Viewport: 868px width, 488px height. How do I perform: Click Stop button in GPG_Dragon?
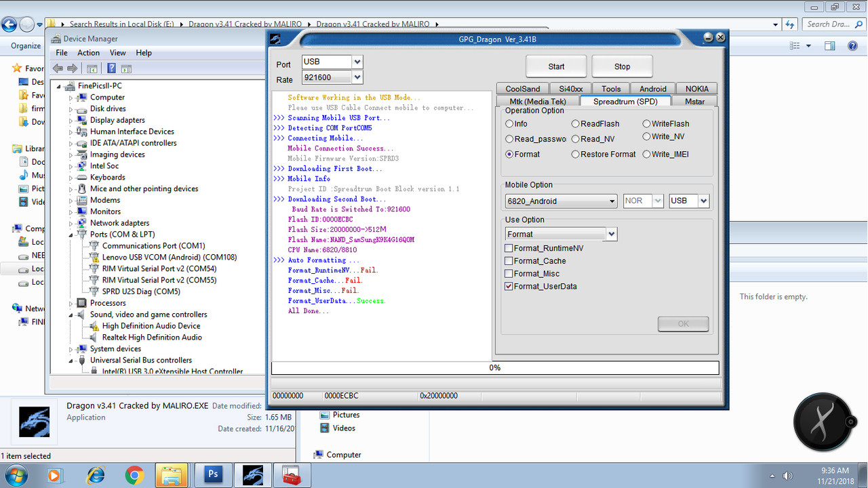point(622,66)
